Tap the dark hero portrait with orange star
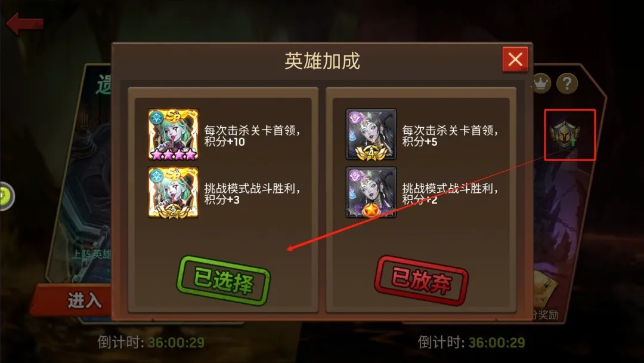 pos(371,192)
